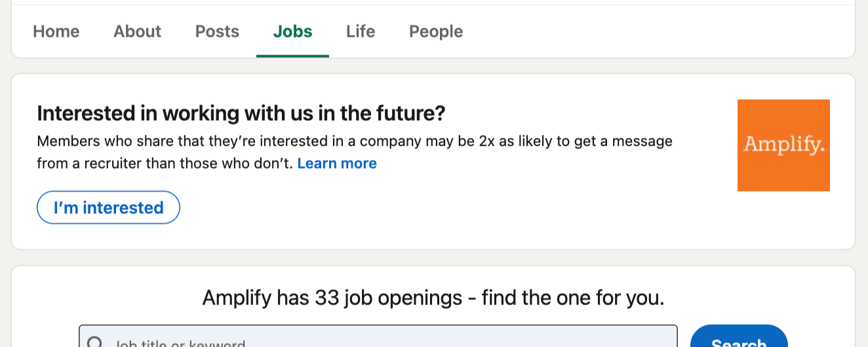Click the 'Interested in working with us' heading
The width and height of the screenshot is (868, 347).
click(241, 113)
